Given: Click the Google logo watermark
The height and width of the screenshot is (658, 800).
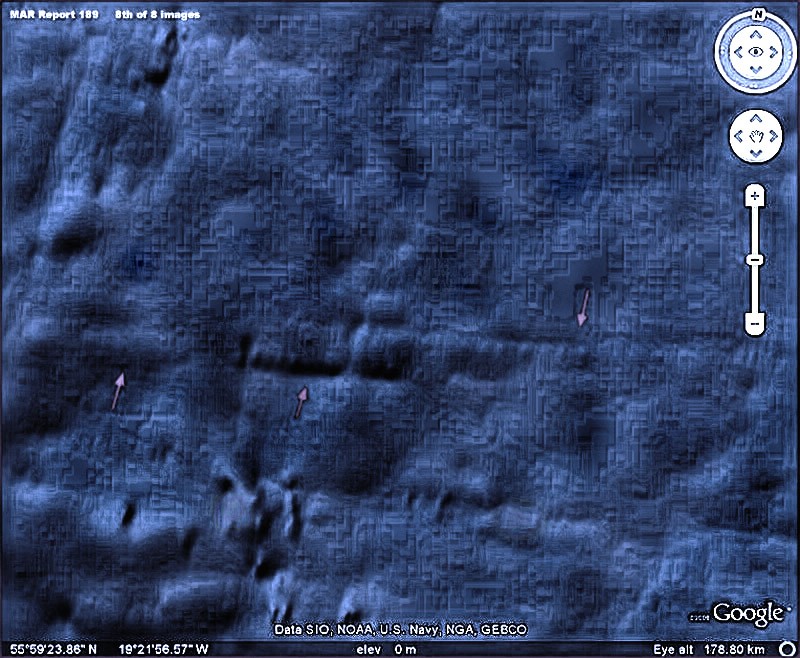Looking at the screenshot, I should pos(745,611).
